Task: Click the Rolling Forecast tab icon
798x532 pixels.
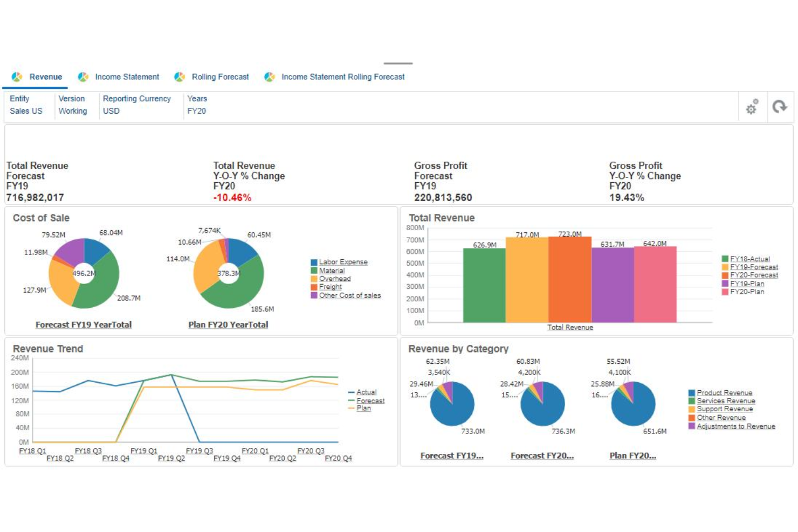Action: tap(178, 76)
